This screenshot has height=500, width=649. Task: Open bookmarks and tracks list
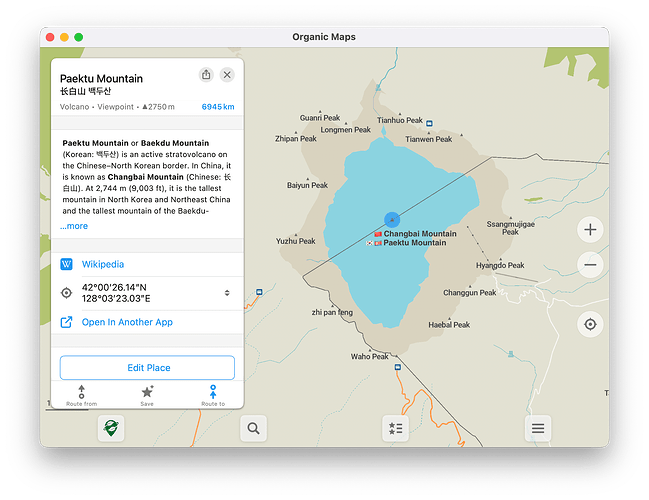point(396,428)
